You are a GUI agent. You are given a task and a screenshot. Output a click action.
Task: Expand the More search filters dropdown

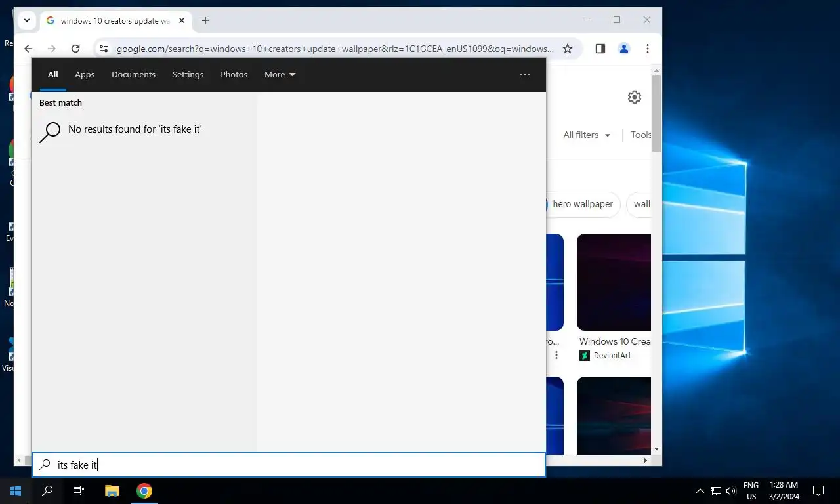point(280,75)
